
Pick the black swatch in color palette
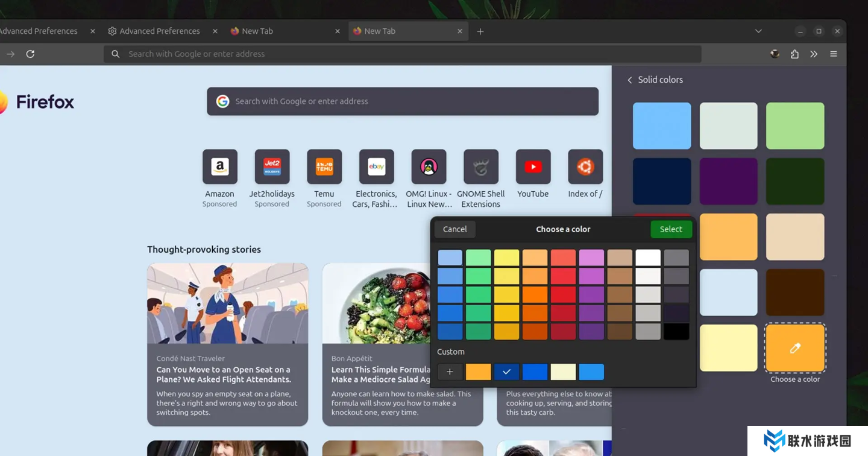click(x=676, y=332)
